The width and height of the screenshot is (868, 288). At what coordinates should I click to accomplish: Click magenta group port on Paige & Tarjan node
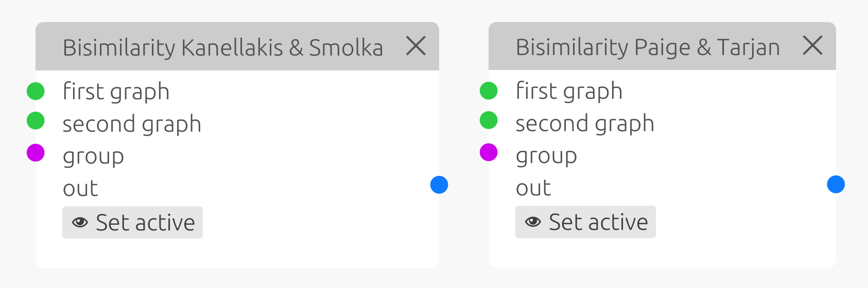pos(489,152)
